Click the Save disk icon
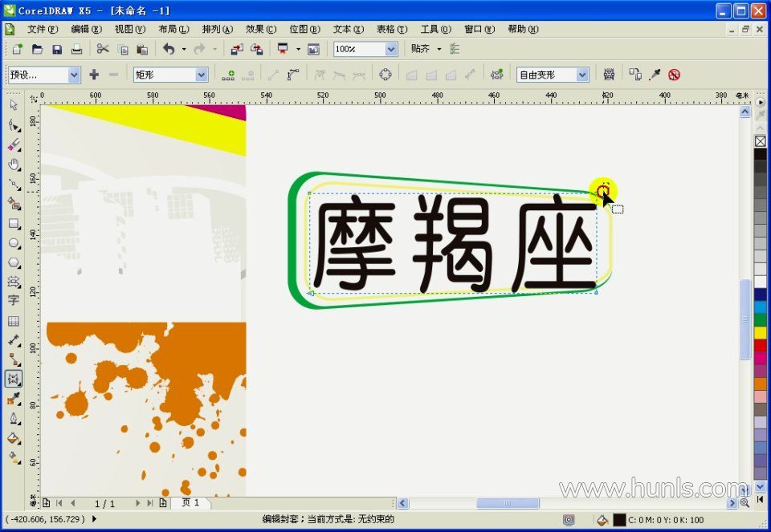The image size is (771, 532). [57, 49]
